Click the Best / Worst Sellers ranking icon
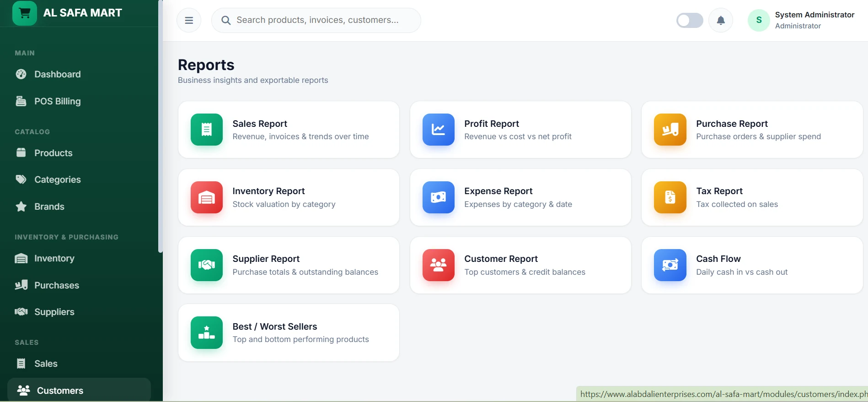This screenshot has width=868, height=402. 207,332
